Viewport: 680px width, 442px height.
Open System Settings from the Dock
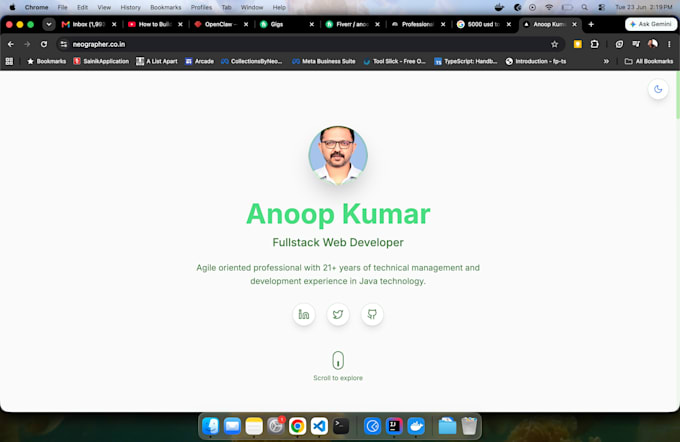click(x=276, y=426)
